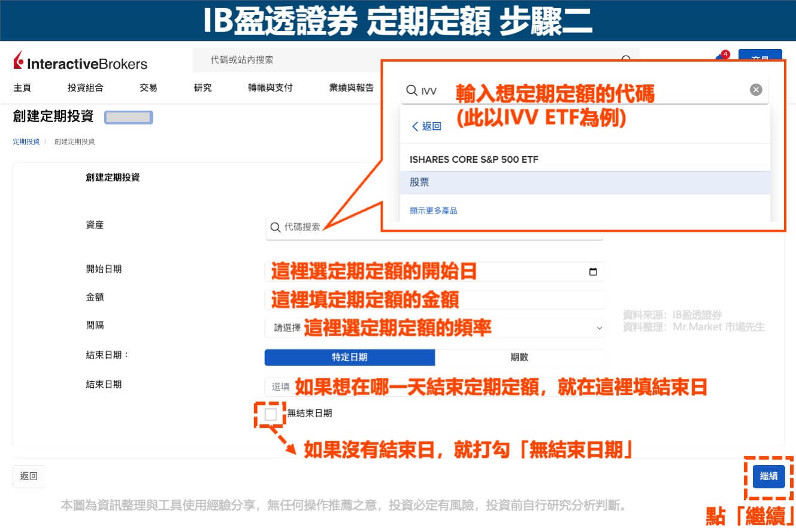Image resolution: width=796 pixels, height=532 pixels.
Task: Open the 業績與報告 menu
Action: (352, 87)
